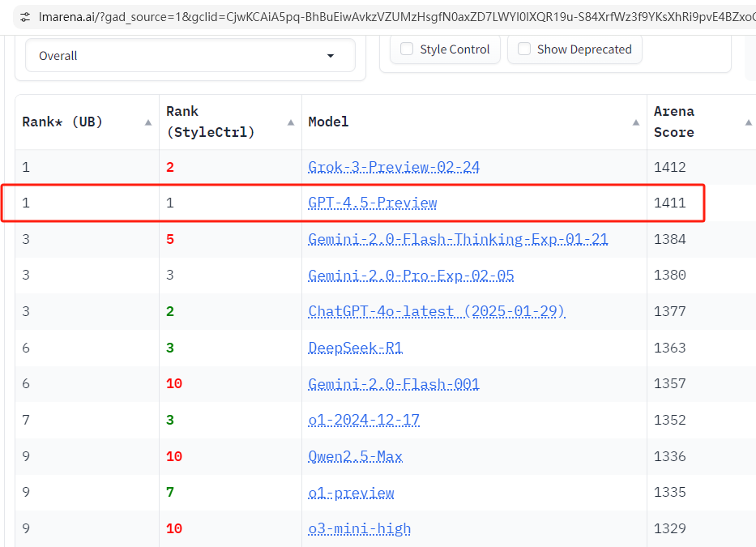The height and width of the screenshot is (547, 756).
Task: Click the green StyleCtrl rank 3 for DeepSeek-R1
Action: [x=169, y=348]
